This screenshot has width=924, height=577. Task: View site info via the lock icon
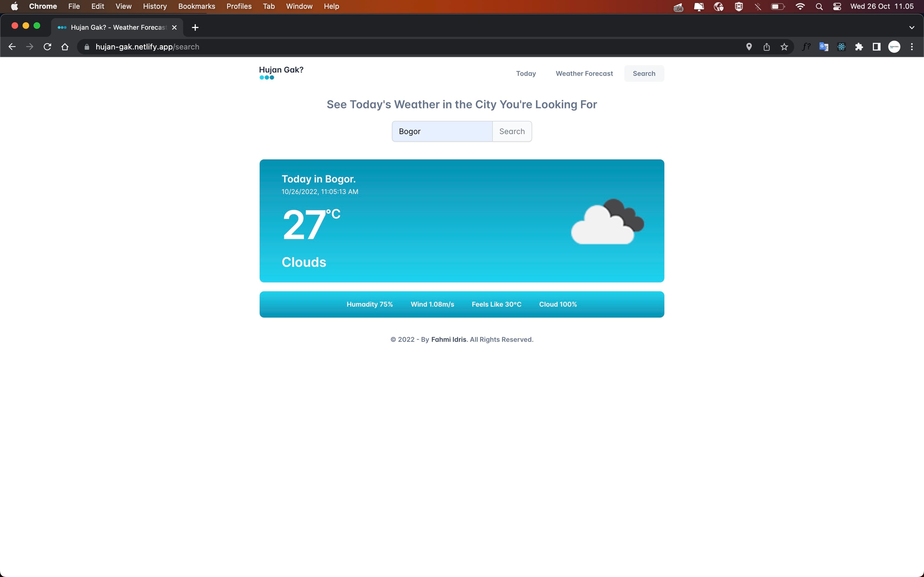[87, 47]
